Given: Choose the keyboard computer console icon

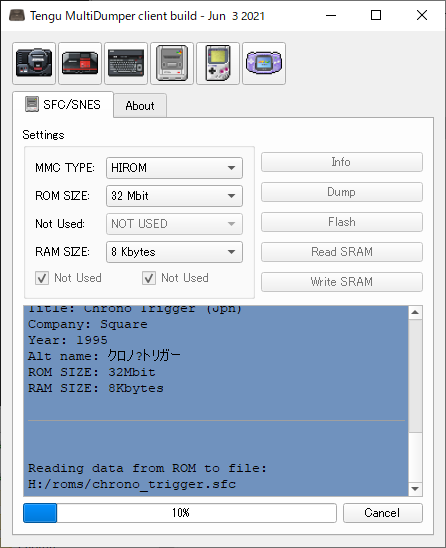Looking at the screenshot, I should 126,63.
